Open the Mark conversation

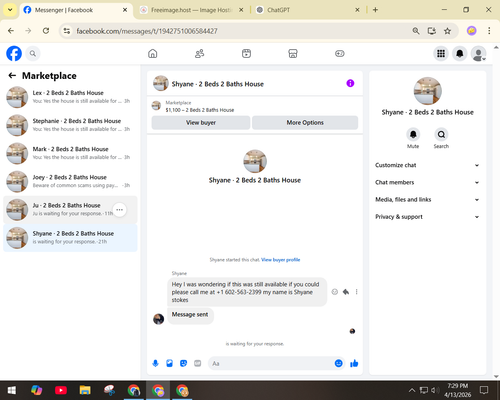tap(70, 153)
